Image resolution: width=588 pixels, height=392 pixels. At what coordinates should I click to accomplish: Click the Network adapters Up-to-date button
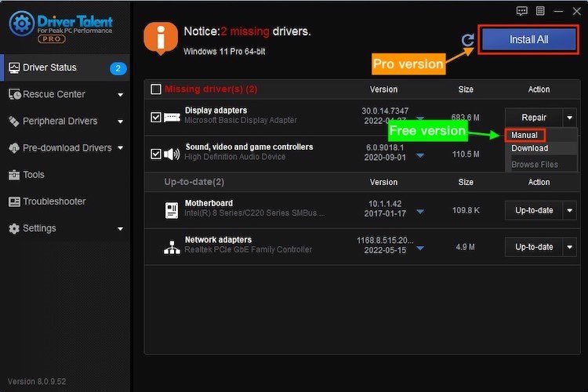click(534, 247)
